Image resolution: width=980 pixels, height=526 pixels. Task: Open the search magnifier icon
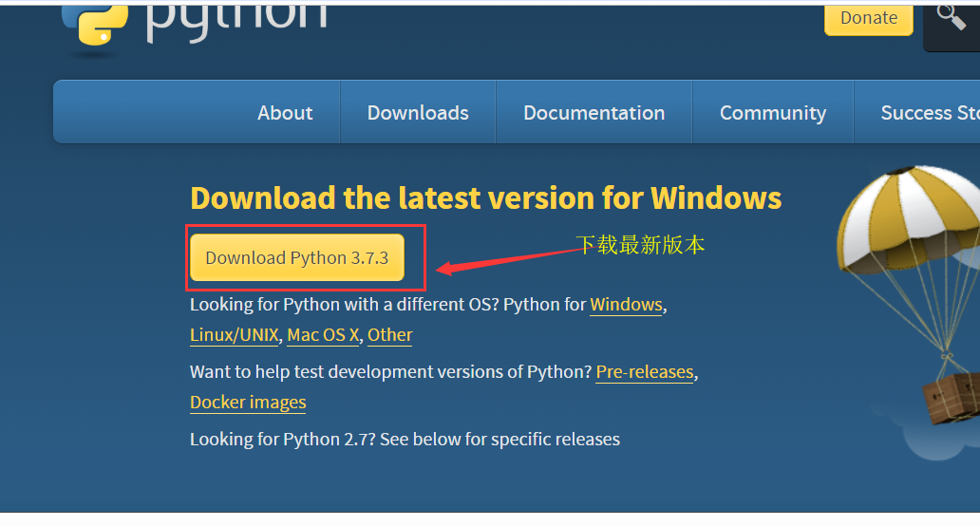click(951, 17)
